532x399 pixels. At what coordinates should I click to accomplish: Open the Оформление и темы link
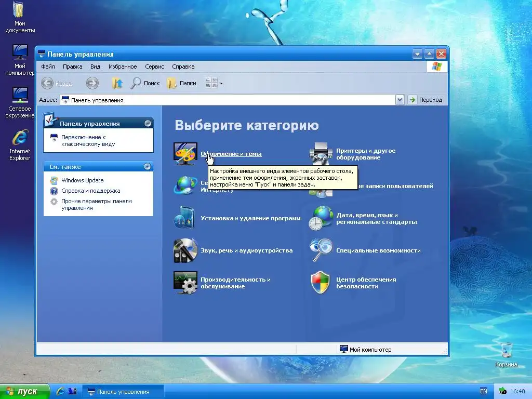click(231, 154)
